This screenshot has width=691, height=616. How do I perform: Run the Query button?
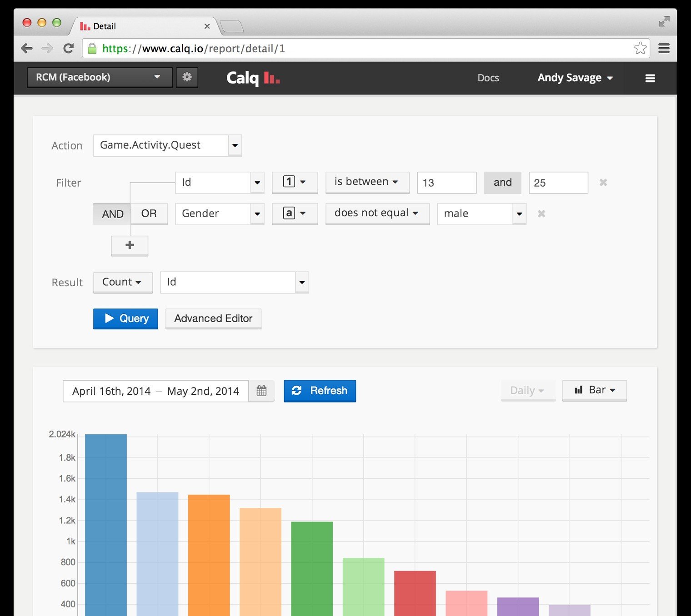(125, 318)
